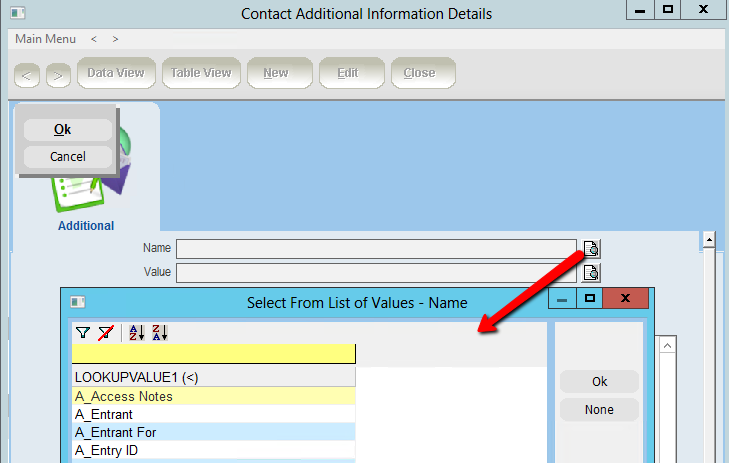Click None in the list dialog

599,409
